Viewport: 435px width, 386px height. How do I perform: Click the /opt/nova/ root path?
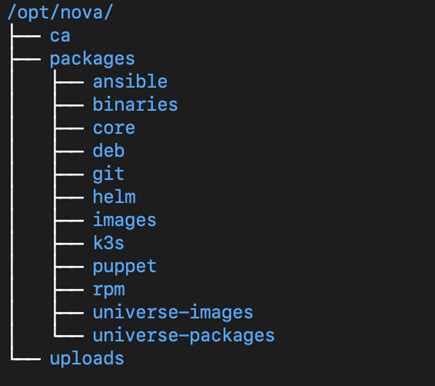pos(60,13)
